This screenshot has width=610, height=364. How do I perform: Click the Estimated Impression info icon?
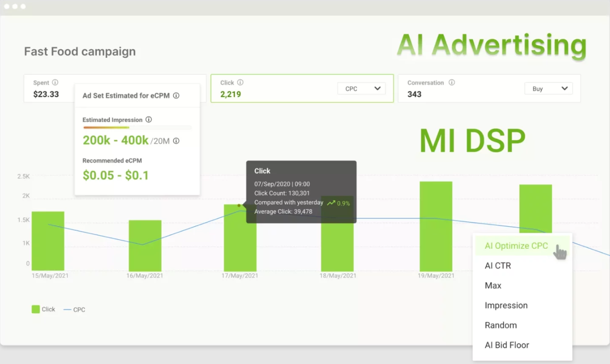[149, 120]
